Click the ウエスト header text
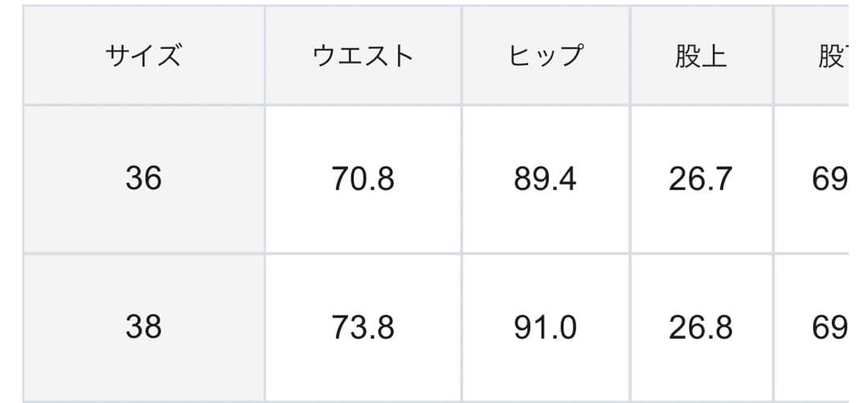The height and width of the screenshot is (403, 868). pyautogui.click(x=363, y=56)
